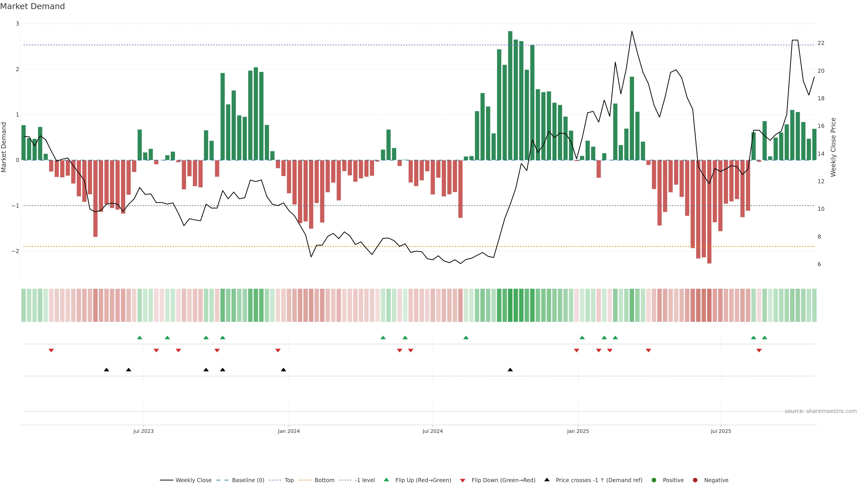
Task: Click the Market Demand chart title
Action: (32, 6)
